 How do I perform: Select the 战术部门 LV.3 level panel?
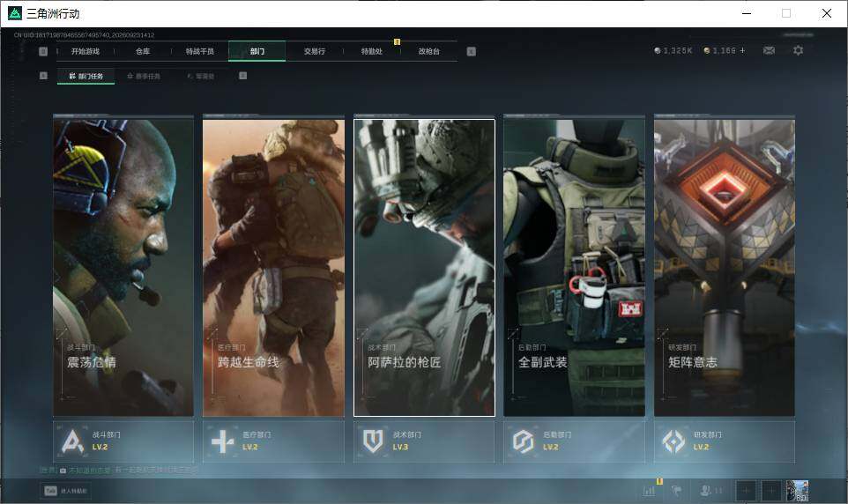[x=424, y=441]
